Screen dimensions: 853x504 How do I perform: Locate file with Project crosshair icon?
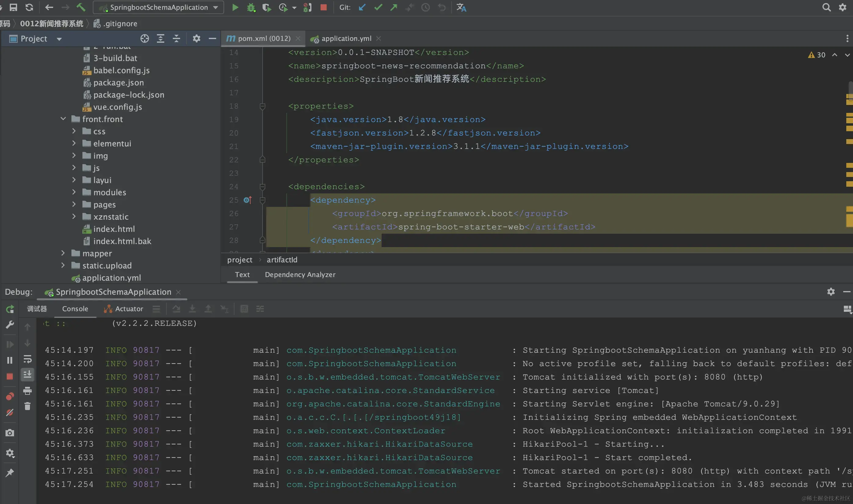[144, 38]
